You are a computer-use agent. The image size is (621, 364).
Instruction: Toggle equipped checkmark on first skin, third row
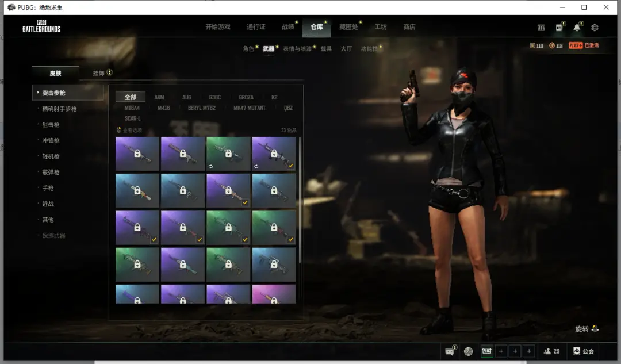[x=154, y=239]
